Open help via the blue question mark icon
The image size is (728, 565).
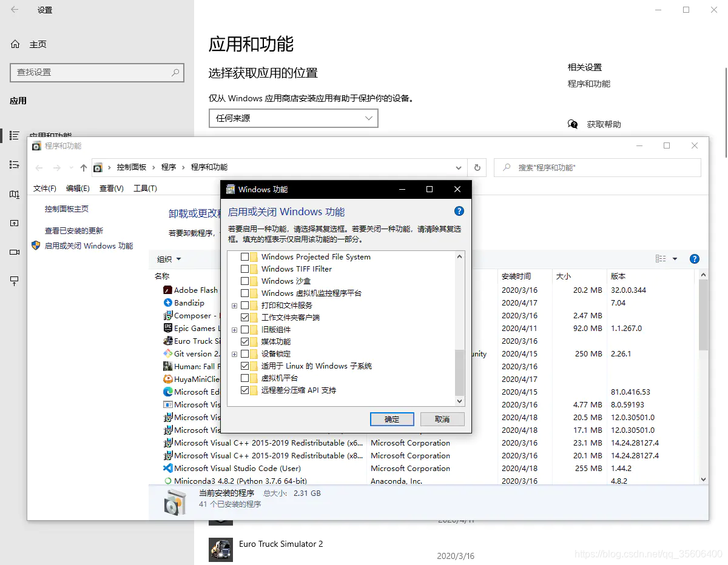tap(459, 211)
